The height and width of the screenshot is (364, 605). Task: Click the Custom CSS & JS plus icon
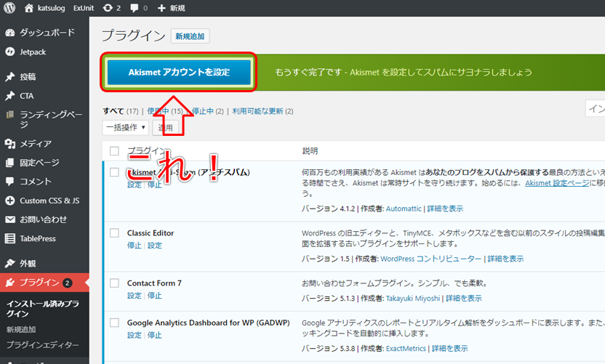click(10, 201)
